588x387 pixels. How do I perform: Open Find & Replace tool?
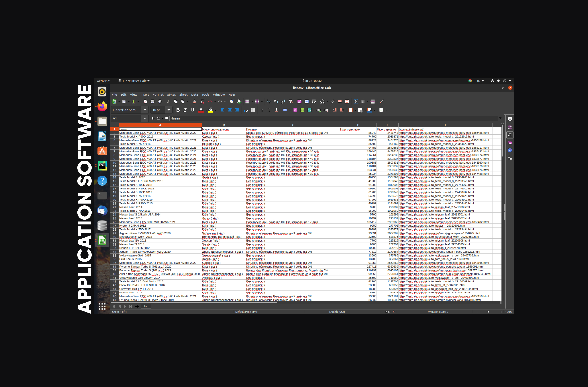(232, 101)
